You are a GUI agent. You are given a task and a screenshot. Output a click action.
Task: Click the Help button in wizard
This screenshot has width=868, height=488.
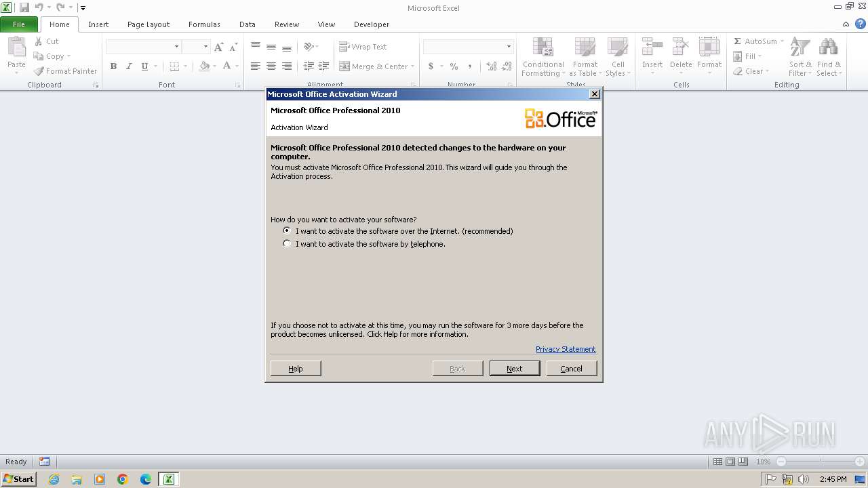tap(296, 369)
